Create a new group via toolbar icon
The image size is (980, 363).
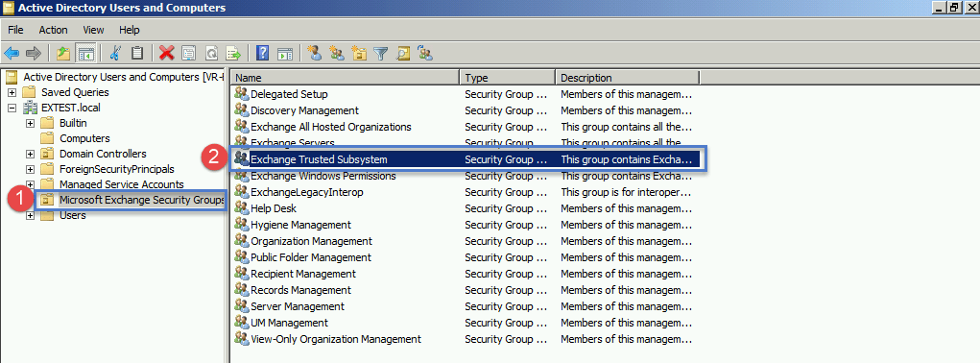click(337, 53)
